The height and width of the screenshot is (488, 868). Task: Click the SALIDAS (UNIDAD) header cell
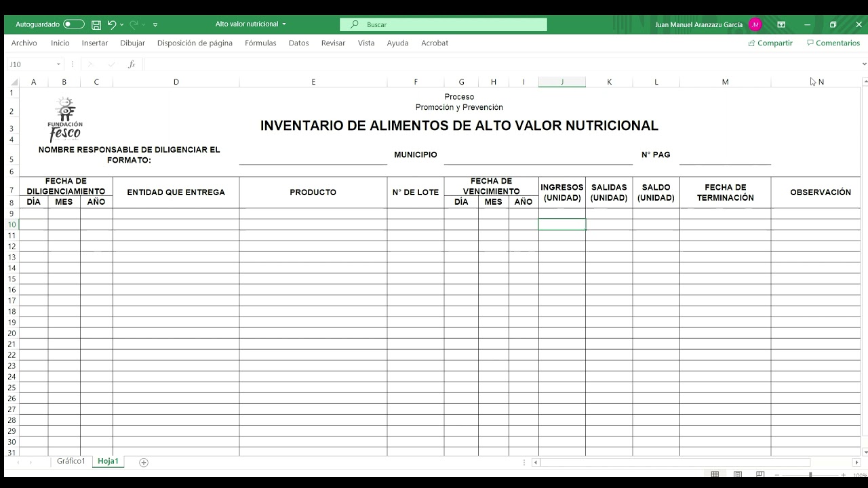609,192
